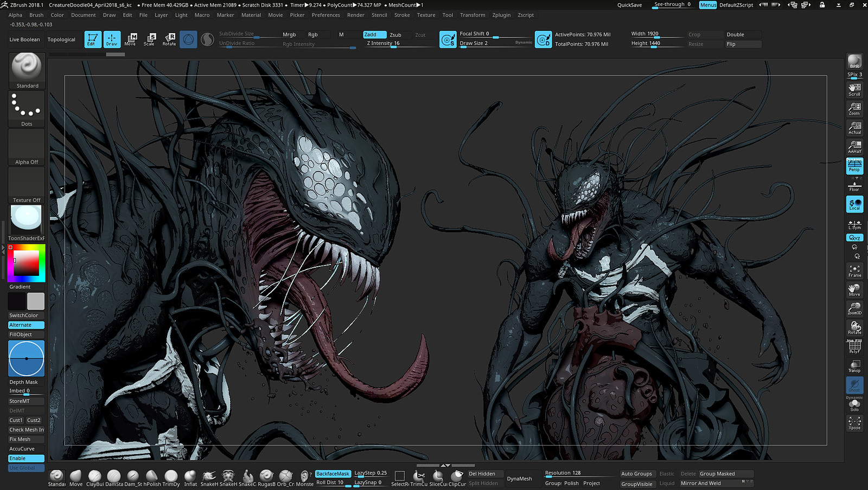Switch to Move transform mode
This screenshot has height=490, width=868.
click(130, 39)
